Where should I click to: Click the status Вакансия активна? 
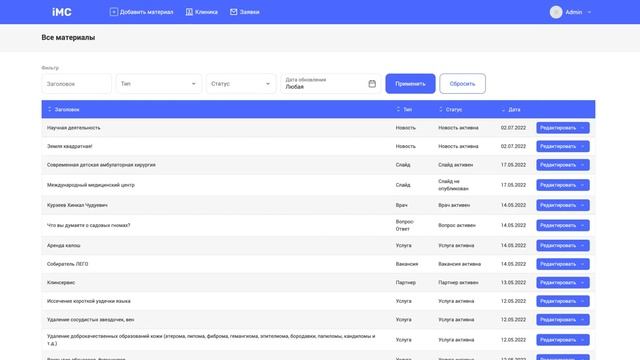tap(459, 264)
